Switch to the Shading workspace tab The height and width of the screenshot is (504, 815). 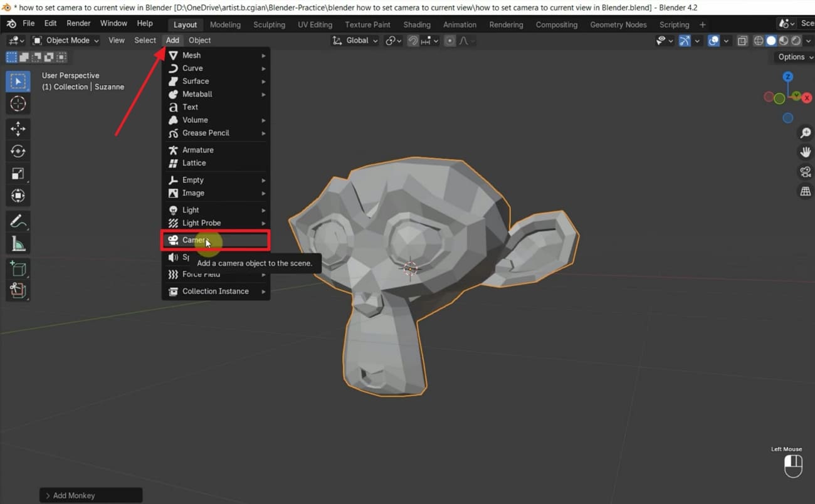click(x=417, y=24)
